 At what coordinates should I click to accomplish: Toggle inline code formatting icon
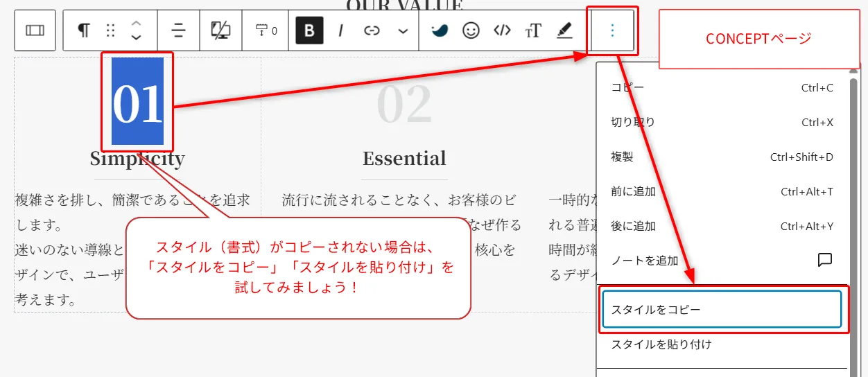coord(502,30)
